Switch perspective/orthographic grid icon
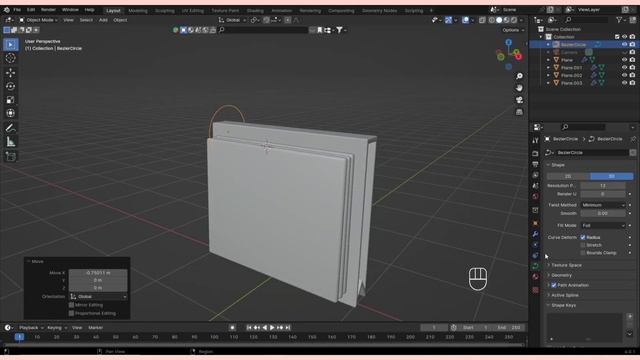Screen dimensions: 640x360 pos(519,112)
